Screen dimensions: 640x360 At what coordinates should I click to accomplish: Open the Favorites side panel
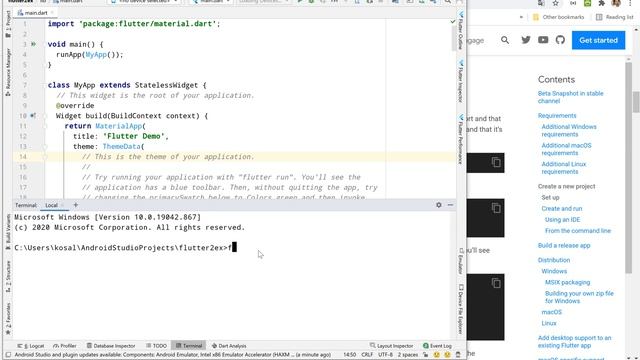point(8,319)
